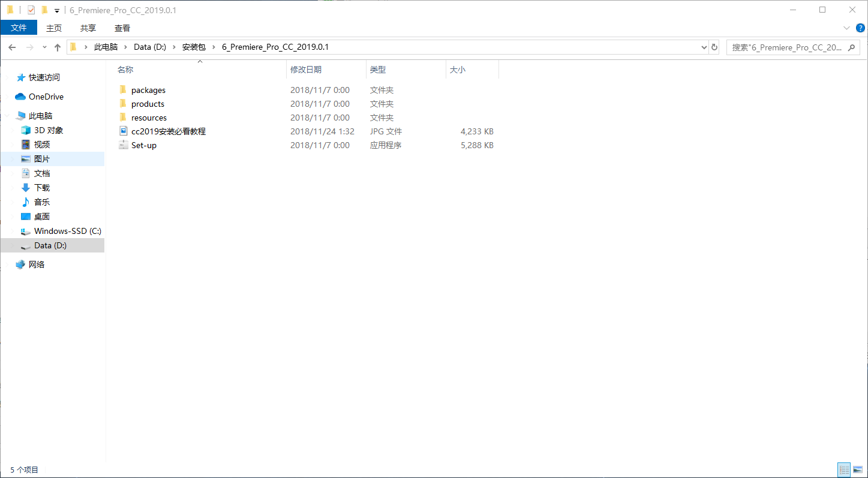This screenshot has width=868, height=478.
Task: Expand the ribbon using the chevron
Action: point(846,28)
